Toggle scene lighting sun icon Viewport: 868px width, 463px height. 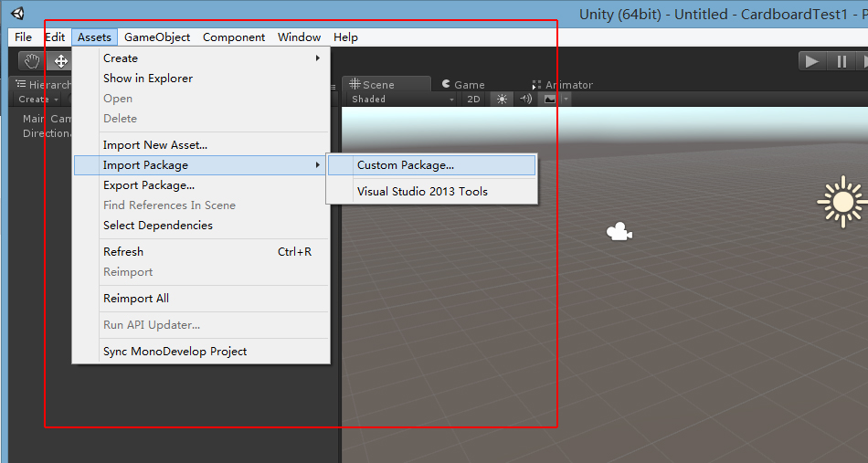pyautogui.click(x=502, y=99)
